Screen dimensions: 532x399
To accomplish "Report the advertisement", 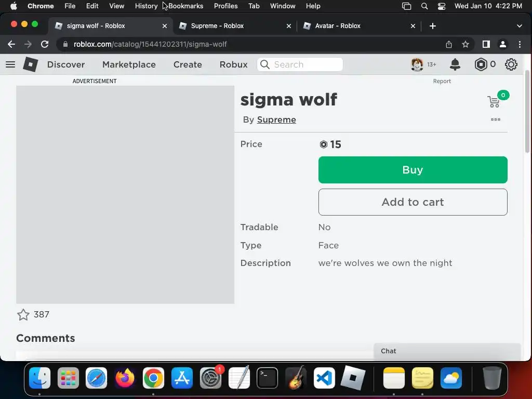I will pos(442,81).
